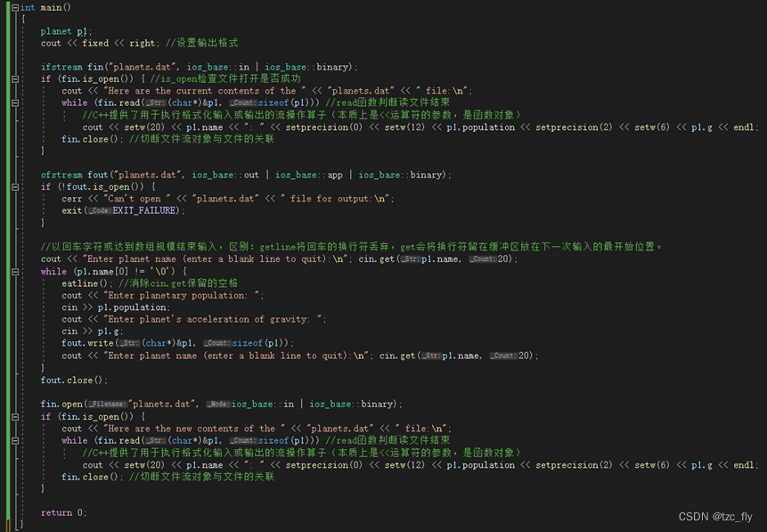Click 'Here are the current contents' string
767x532 pixels.
[205, 91]
